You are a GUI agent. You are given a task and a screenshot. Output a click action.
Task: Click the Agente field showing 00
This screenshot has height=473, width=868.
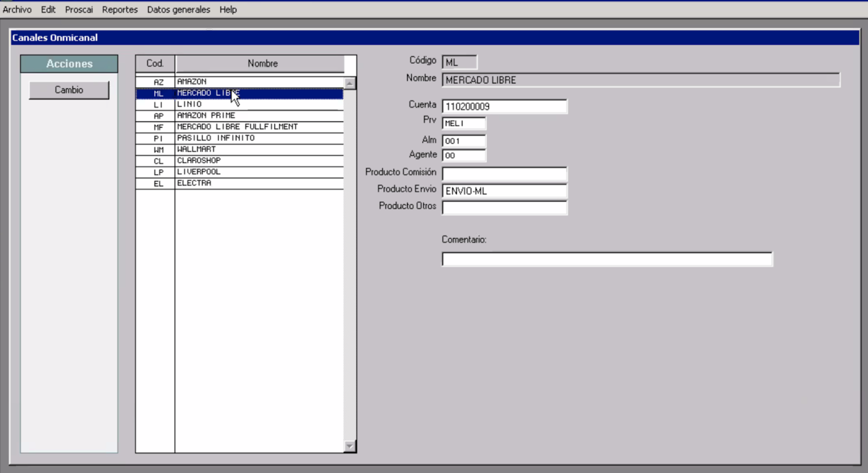[x=464, y=156]
